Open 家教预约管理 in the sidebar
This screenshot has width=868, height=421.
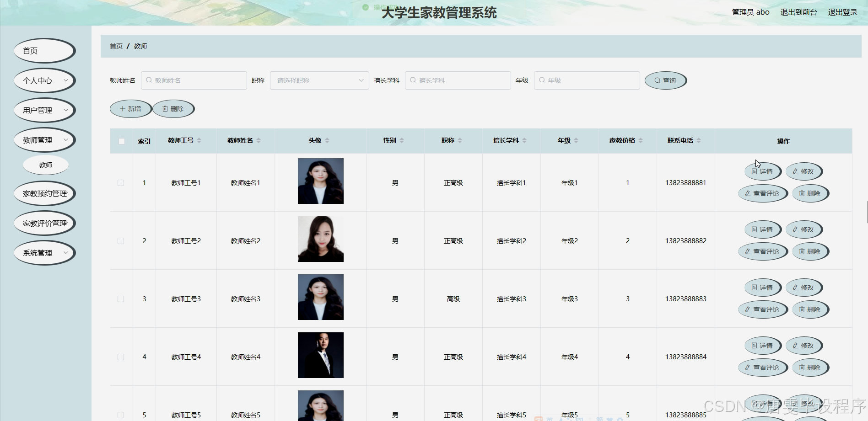point(44,193)
